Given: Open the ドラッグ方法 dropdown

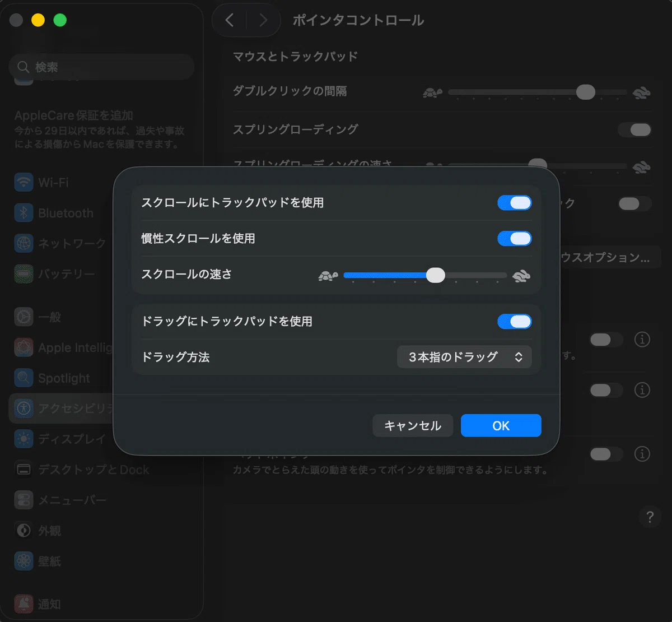Looking at the screenshot, I should (464, 357).
